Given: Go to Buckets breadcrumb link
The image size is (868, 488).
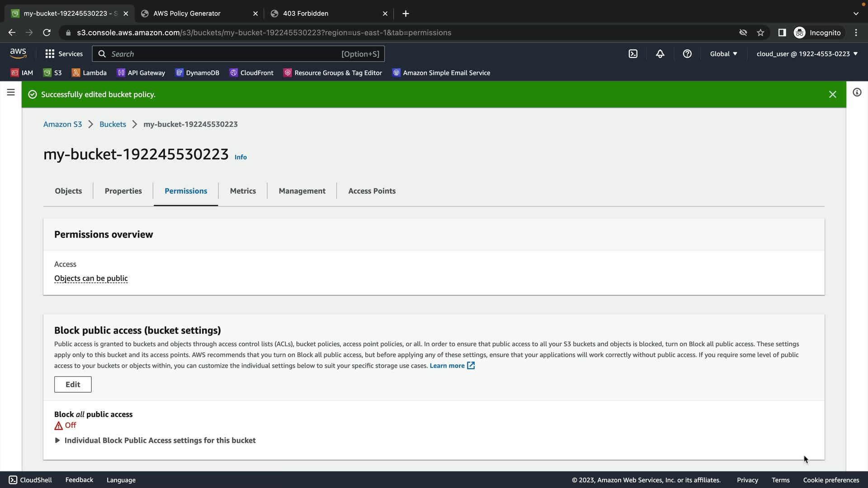Looking at the screenshot, I should (x=113, y=124).
